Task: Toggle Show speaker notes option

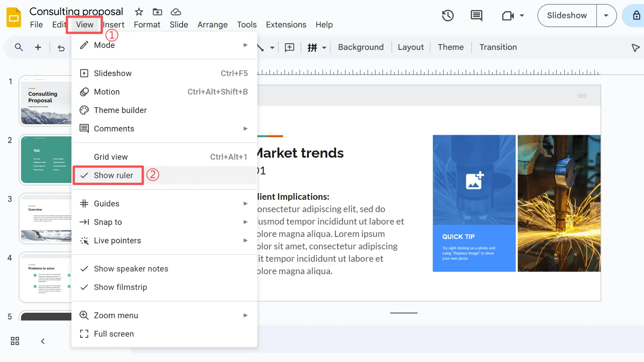Action: pos(164,268)
